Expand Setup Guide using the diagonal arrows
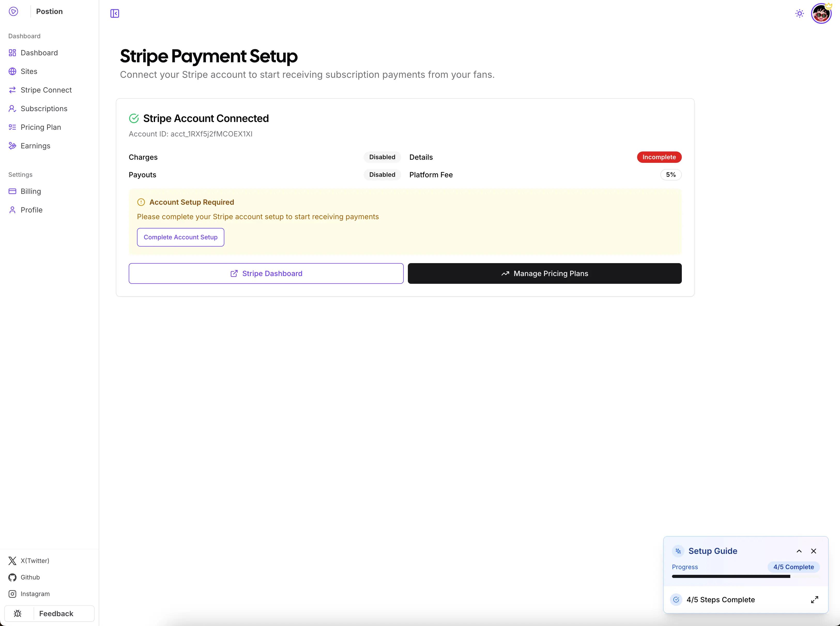The height and width of the screenshot is (626, 840). click(815, 599)
